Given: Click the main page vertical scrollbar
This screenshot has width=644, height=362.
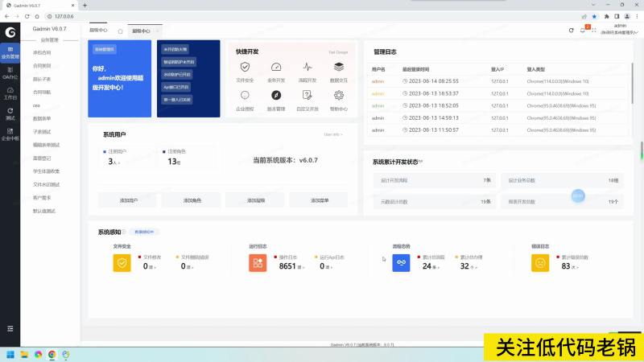Looking at the screenshot, I should [x=641, y=150].
